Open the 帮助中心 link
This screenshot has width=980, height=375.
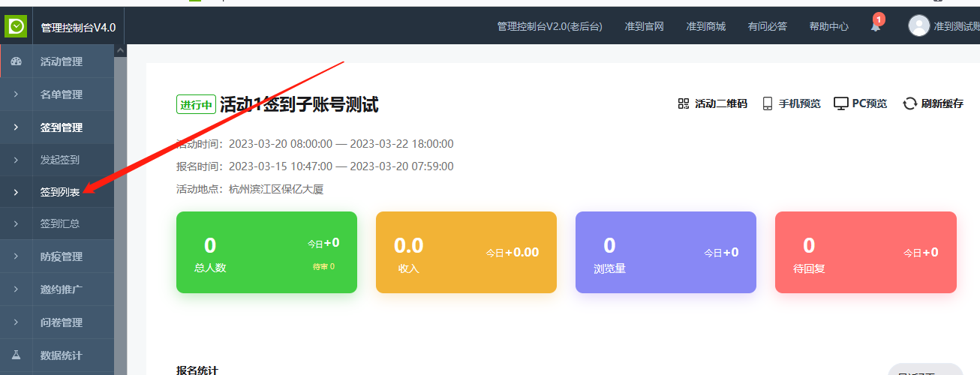point(829,26)
